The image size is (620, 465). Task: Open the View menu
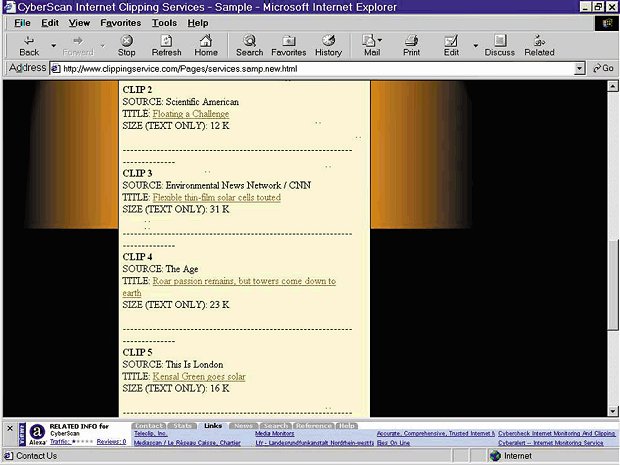[x=79, y=23]
